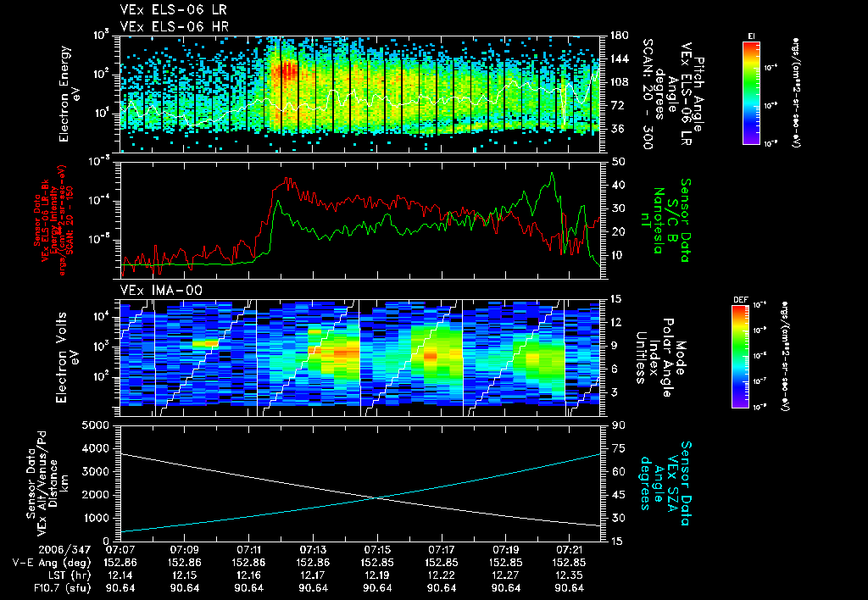Click the green 'S/C B Nanotesla' axis label

click(x=665, y=220)
